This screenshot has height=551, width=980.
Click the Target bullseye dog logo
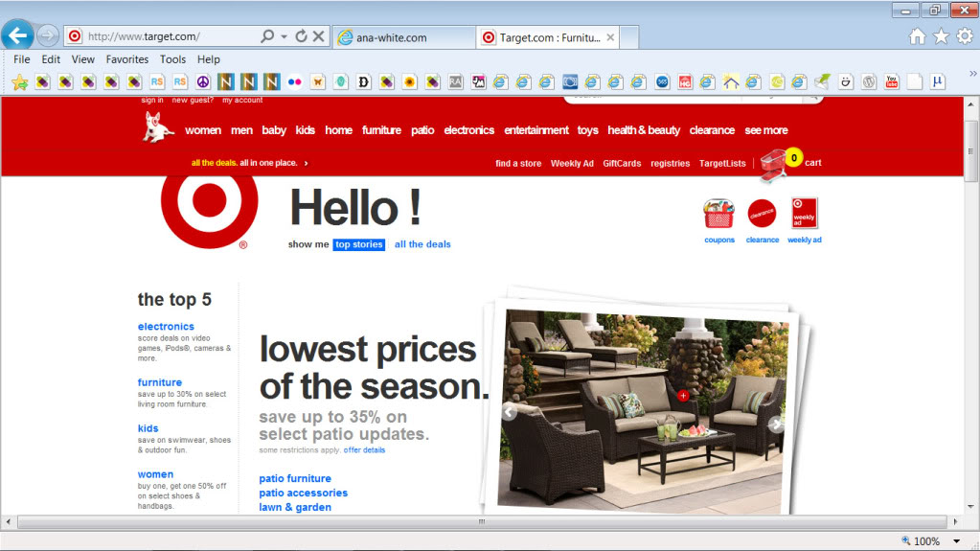point(157,127)
